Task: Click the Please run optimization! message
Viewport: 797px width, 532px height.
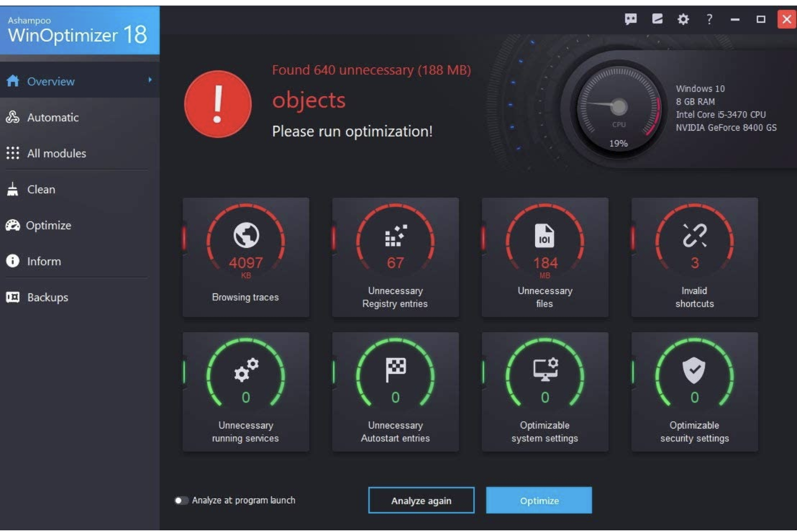Action: coord(352,131)
